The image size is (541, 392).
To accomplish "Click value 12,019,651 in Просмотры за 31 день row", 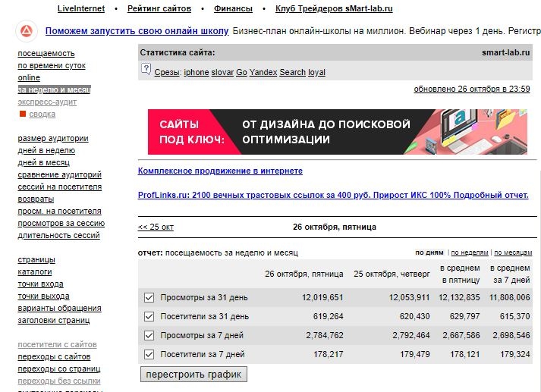I will tap(322, 297).
